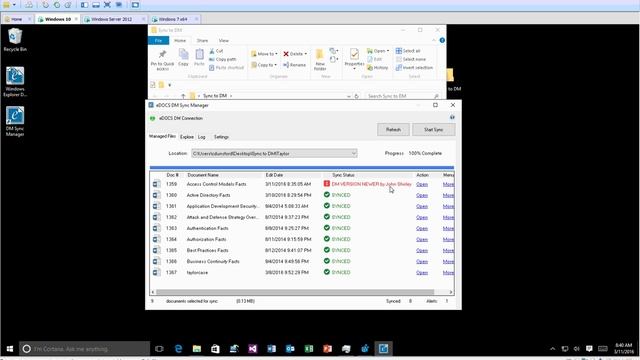Open the Quick Access Toolbar customize arrow
Viewport: 640px width, 360px height.
170,85
